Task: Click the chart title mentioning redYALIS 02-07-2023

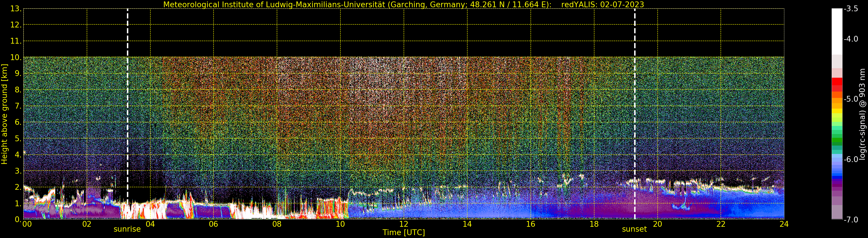Action: click(403, 4)
